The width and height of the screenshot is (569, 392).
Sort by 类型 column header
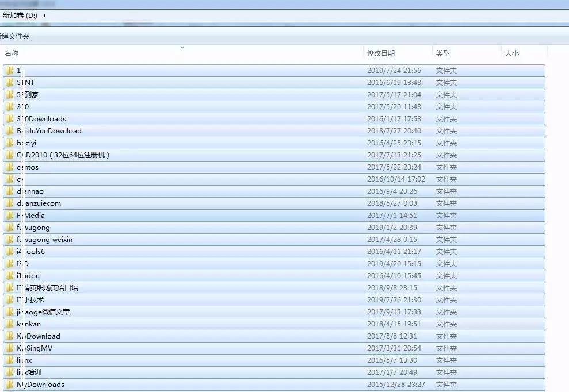[442, 53]
